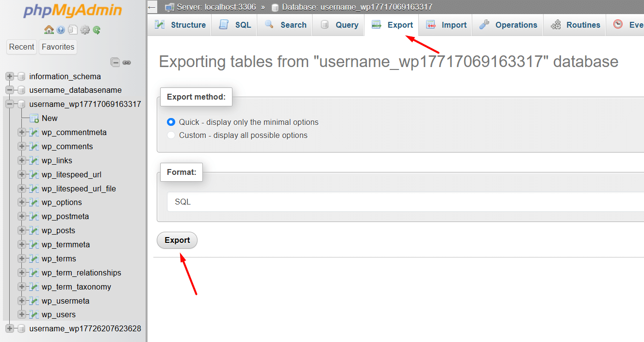Open the wp_terms table link

(59, 258)
